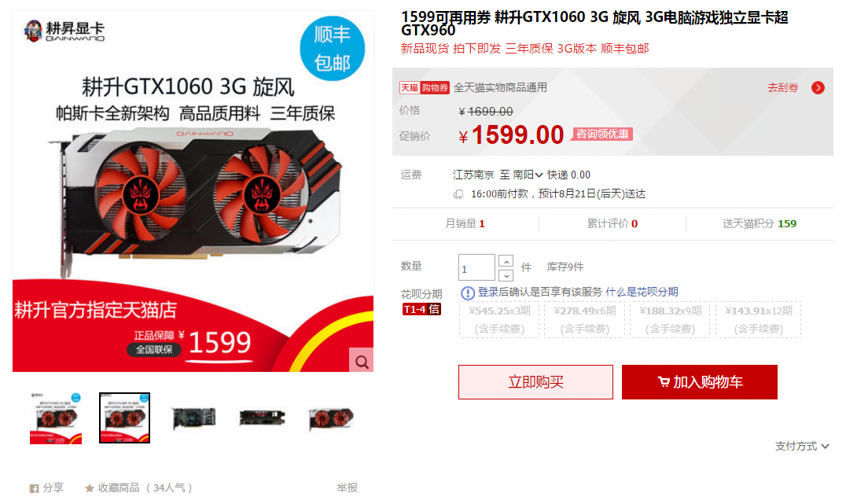The height and width of the screenshot is (504, 846).
Task: Select the ¥278.49x6期 installment option
Action: click(584, 319)
